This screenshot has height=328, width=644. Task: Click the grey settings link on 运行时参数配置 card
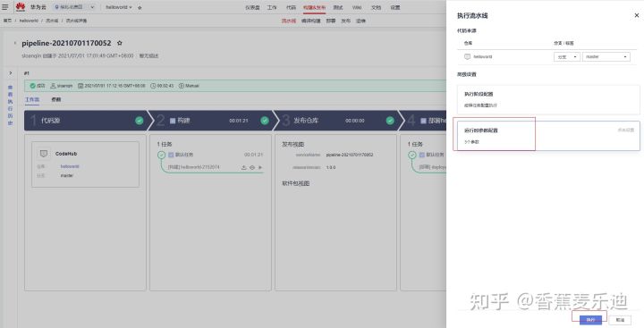626,130
